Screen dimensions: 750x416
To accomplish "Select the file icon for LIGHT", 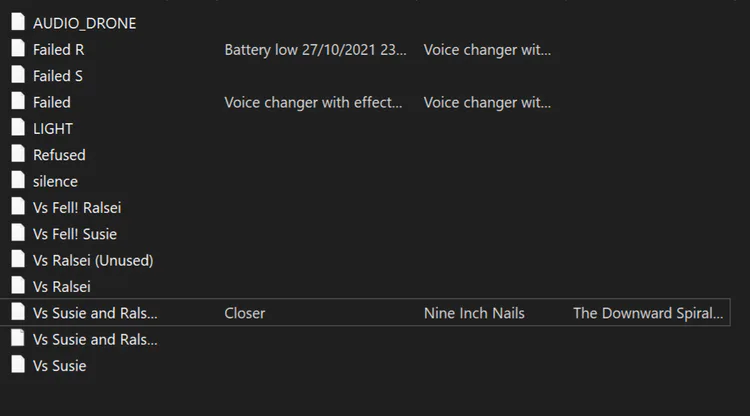I will (x=17, y=128).
